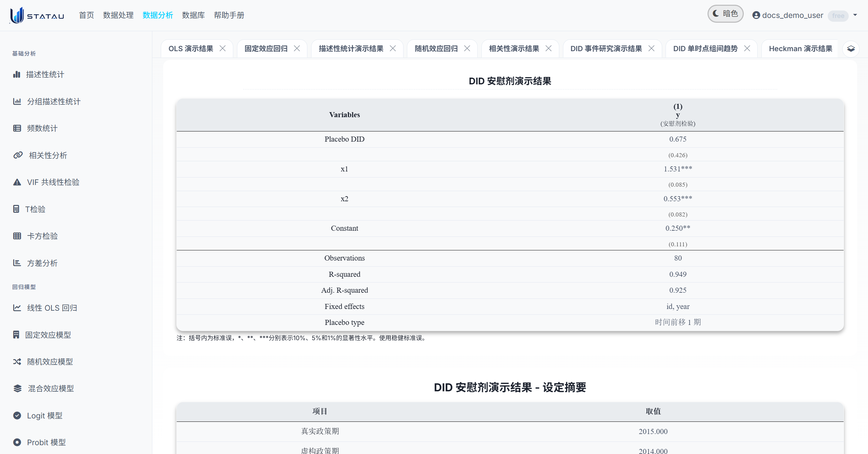Viewport: 868px width, 454px height.
Task: Click the 固定效应模型 building icon
Action: tap(16, 335)
